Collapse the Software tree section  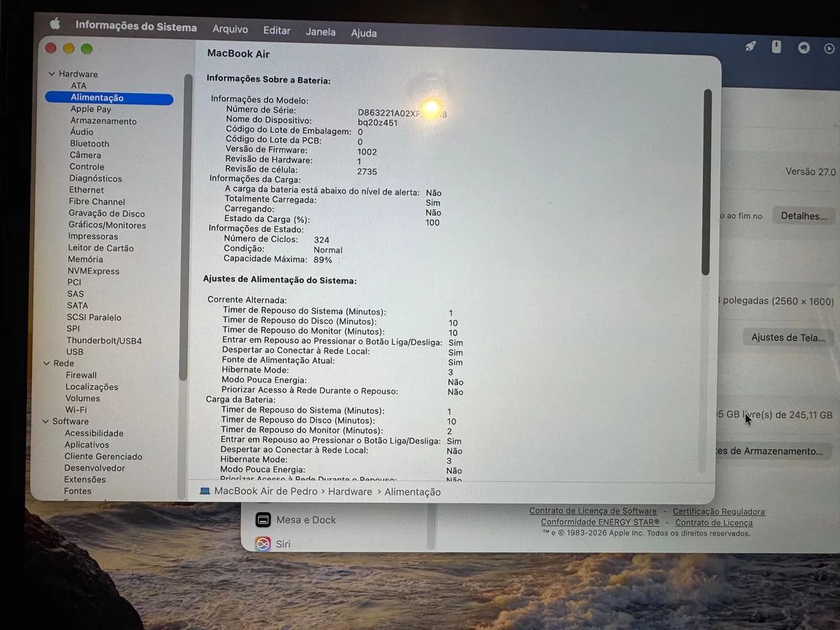46,421
